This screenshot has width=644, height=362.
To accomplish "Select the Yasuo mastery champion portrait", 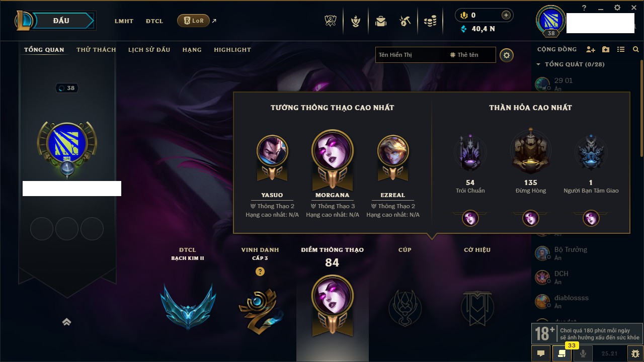I will (x=272, y=150).
